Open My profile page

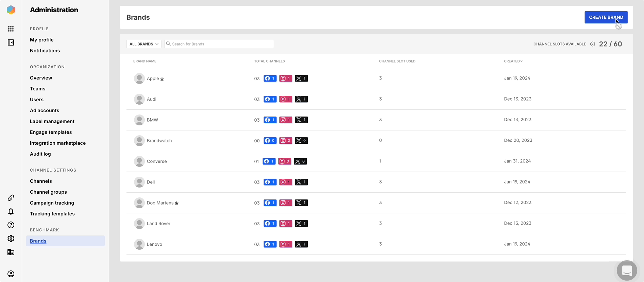[x=42, y=40]
